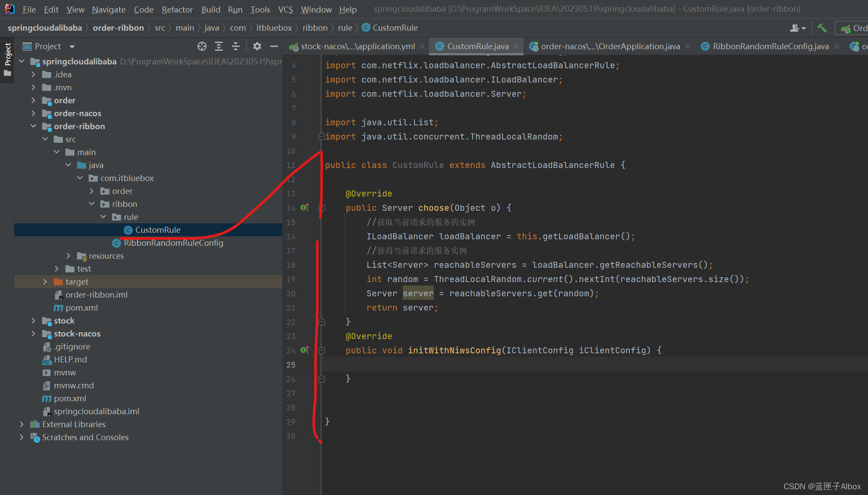The height and width of the screenshot is (495, 868).
Task: Open the File menu
Action: (29, 9)
